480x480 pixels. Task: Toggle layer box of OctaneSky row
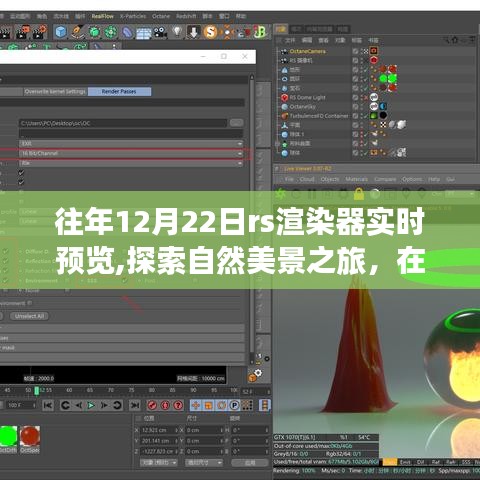(x=355, y=107)
